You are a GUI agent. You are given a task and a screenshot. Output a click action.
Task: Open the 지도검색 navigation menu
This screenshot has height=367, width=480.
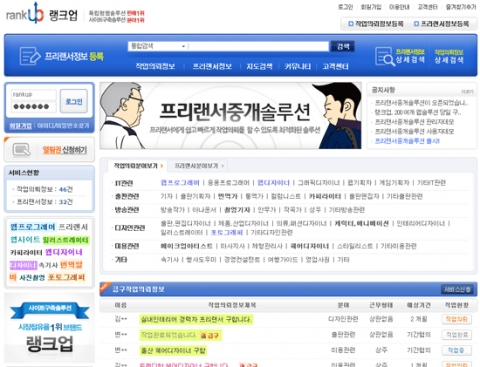click(259, 66)
